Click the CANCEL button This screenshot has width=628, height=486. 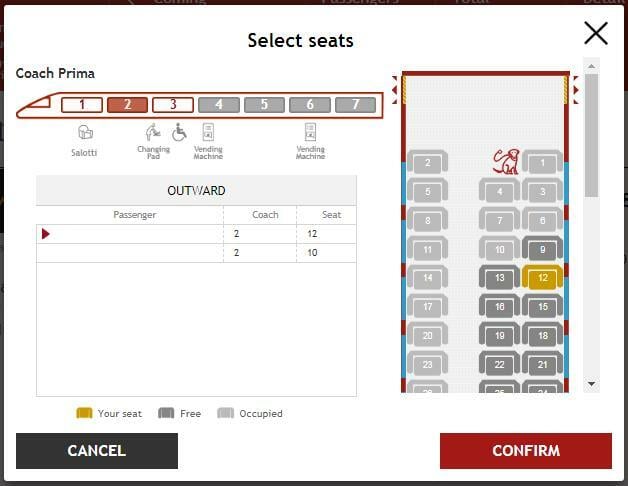97,451
